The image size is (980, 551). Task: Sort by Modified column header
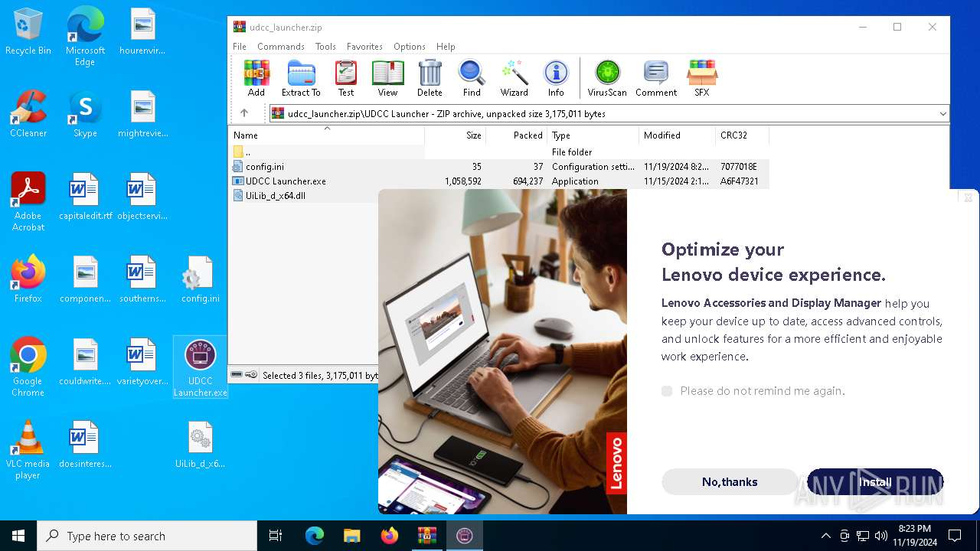tap(677, 135)
